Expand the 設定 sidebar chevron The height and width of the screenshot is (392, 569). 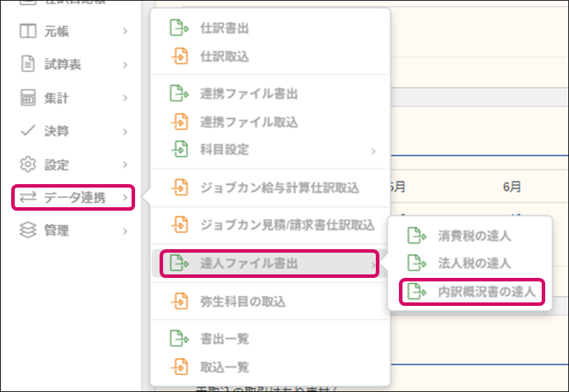(x=125, y=164)
